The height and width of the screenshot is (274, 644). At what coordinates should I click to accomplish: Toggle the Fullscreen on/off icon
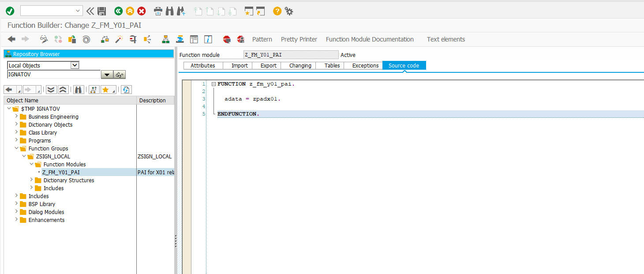[x=194, y=39]
